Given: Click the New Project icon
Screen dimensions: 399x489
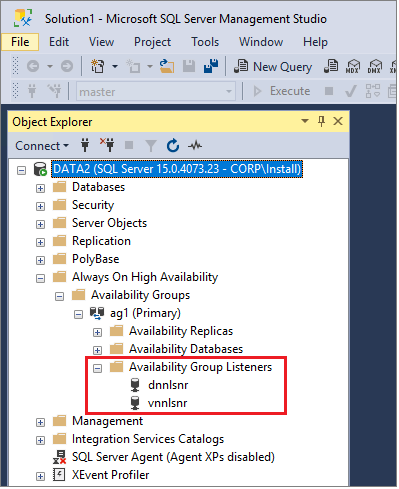Looking at the screenshot, I should click(x=97, y=66).
